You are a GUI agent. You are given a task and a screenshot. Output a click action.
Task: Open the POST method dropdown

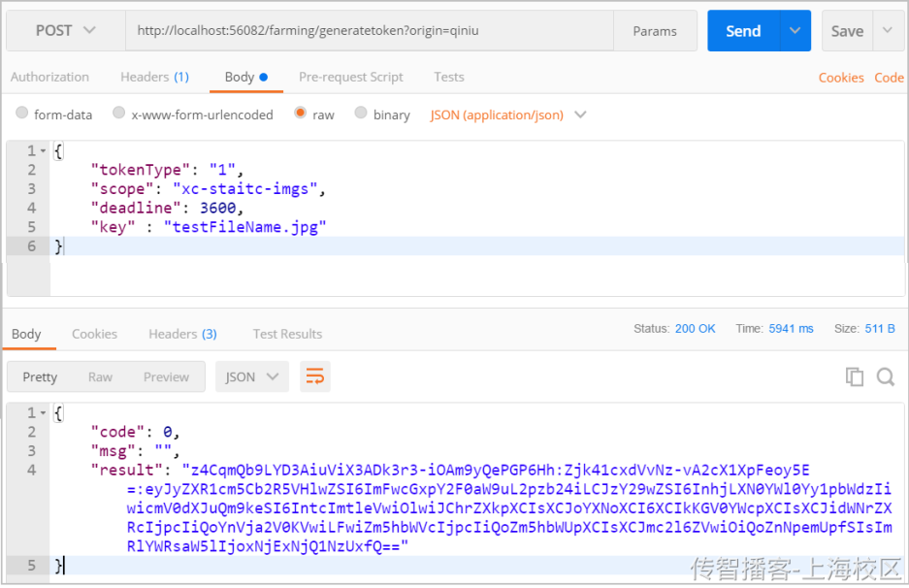click(66, 31)
